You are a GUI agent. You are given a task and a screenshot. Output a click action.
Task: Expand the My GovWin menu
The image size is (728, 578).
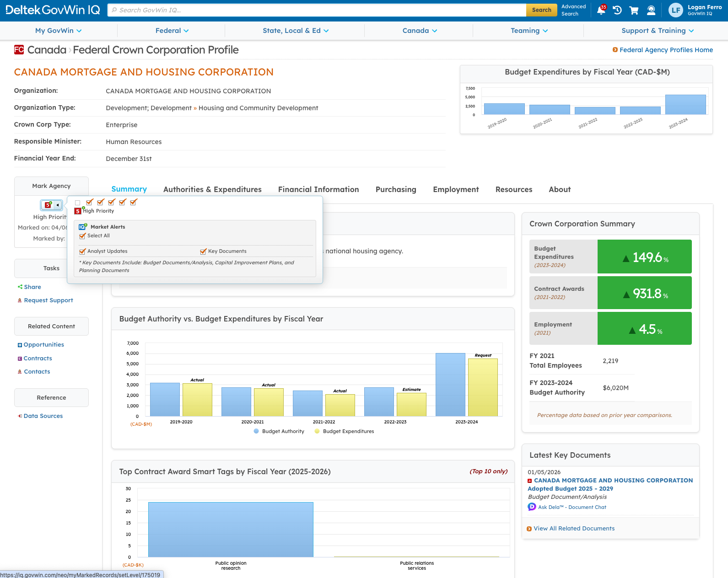59,31
